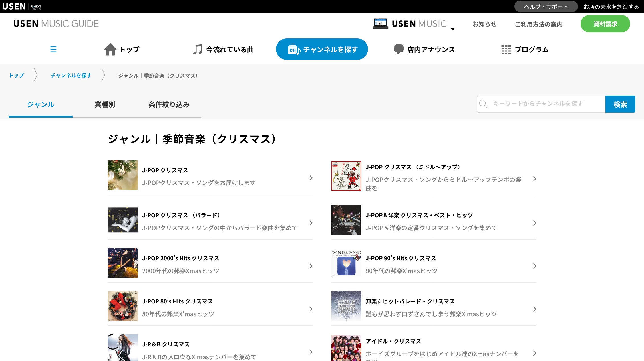
Task: Click the home icon for トップ
Action: pos(110,49)
